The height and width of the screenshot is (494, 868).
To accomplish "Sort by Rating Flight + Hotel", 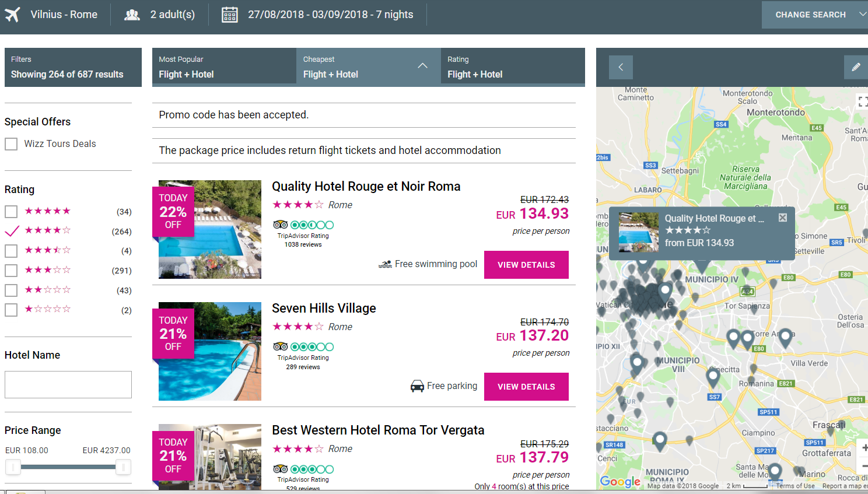I will coord(513,67).
